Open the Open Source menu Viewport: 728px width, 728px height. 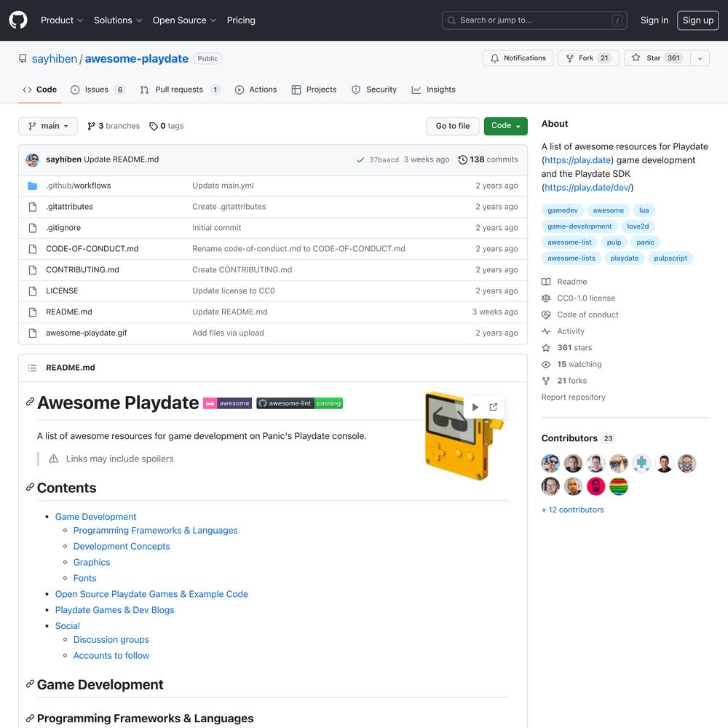[184, 20]
